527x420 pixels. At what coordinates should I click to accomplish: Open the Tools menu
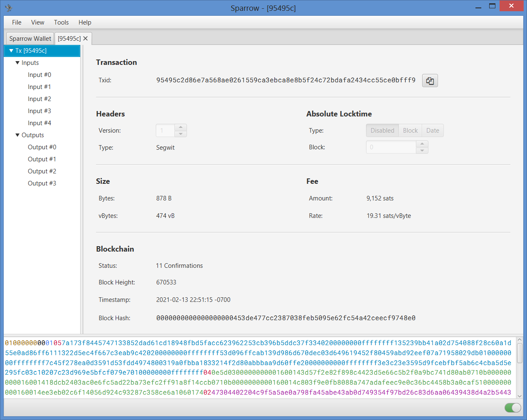click(61, 22)
